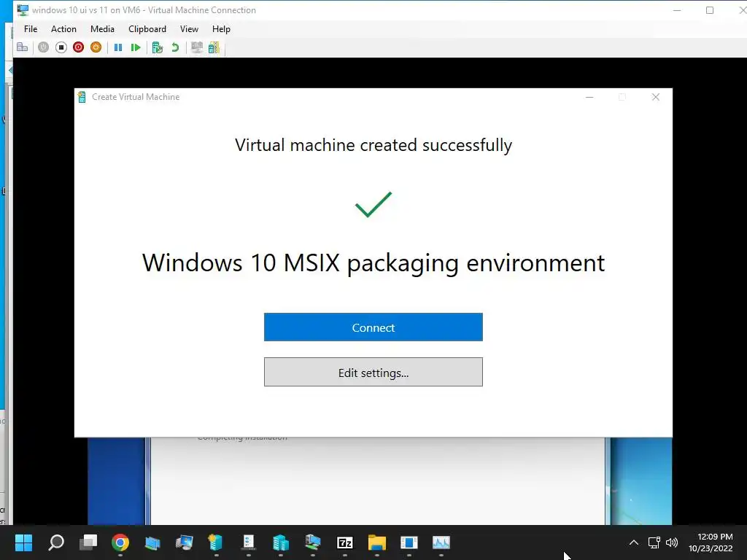Image resolution: width=747 pixels, height=560 pixels.
Task: Click the greyed Enhanced Session monitor icon
Action: (197, 47)
